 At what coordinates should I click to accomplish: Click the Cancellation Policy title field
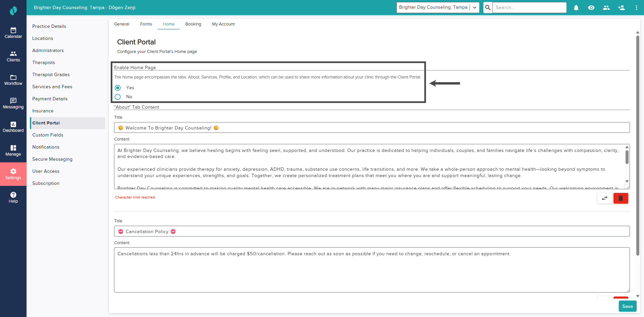coord(372,231)
